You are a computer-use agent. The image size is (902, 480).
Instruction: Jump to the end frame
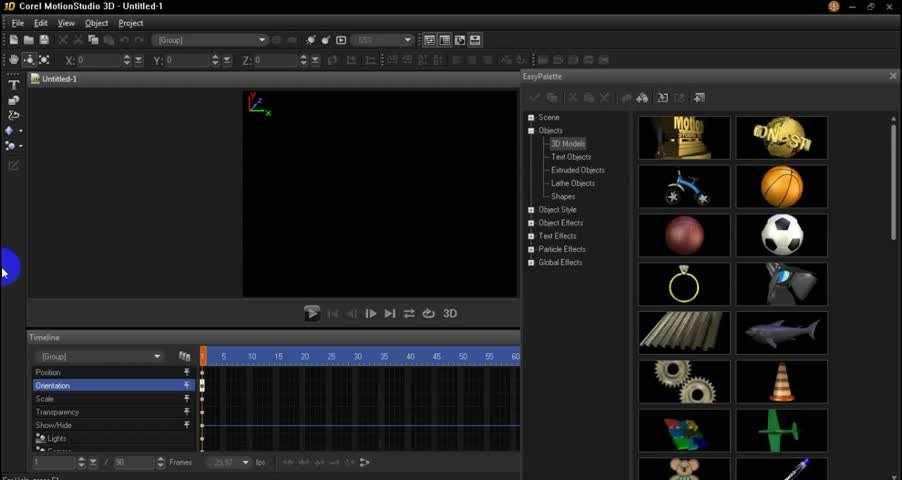390,313
